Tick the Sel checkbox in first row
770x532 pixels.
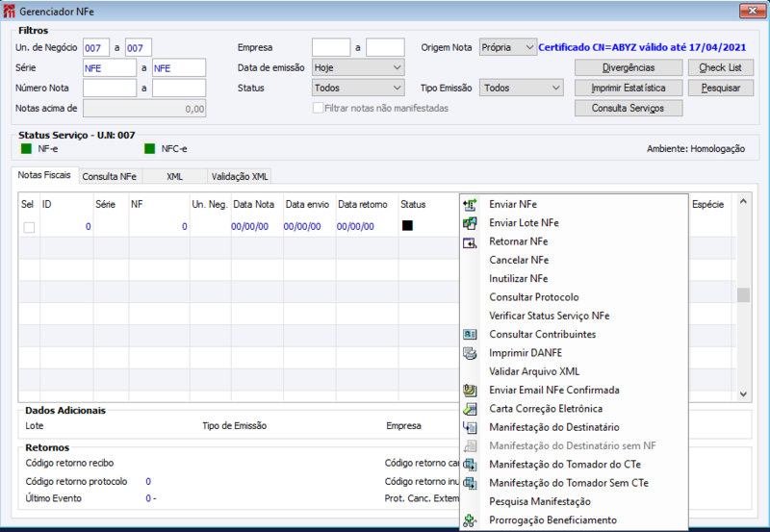[x=29, y=227]
